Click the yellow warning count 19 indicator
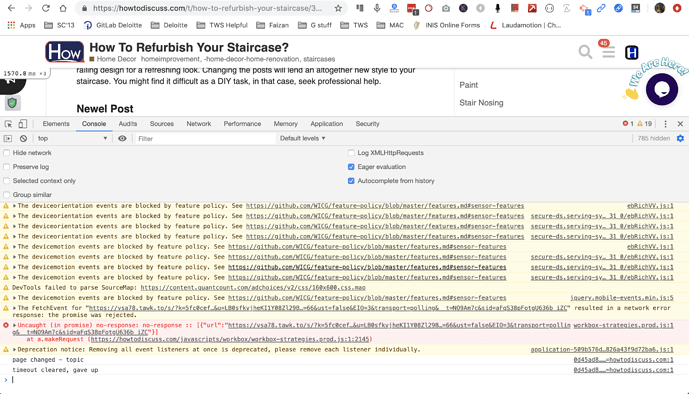This screenshot has width=689, height=394. (645, 124)
